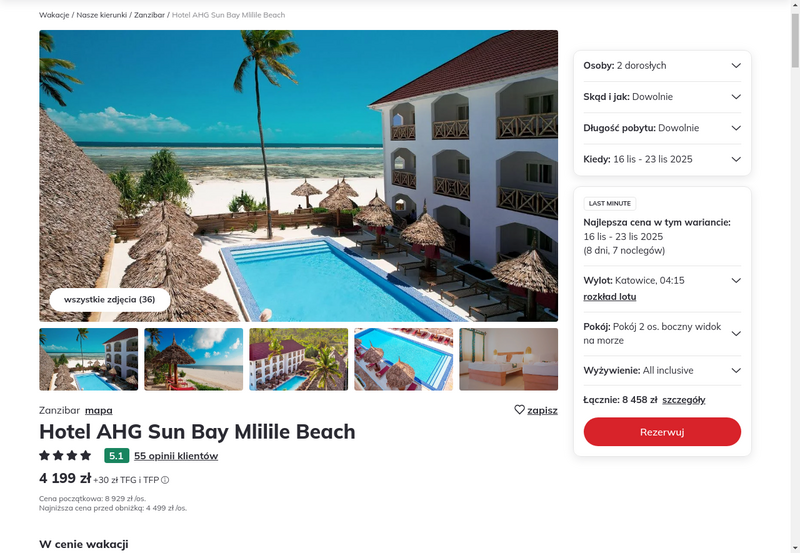Expand the Pokój room type selector

click(x=662, y=334)
